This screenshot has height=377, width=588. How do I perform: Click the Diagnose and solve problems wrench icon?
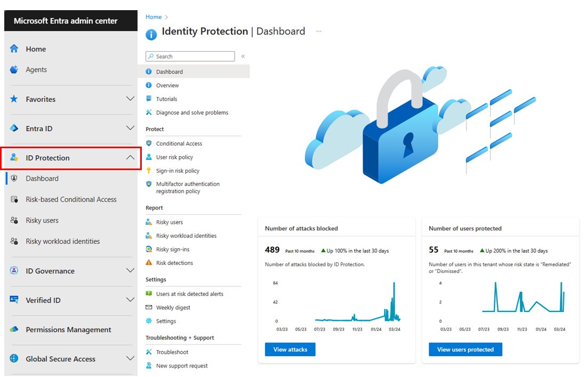tap(149, 112)
